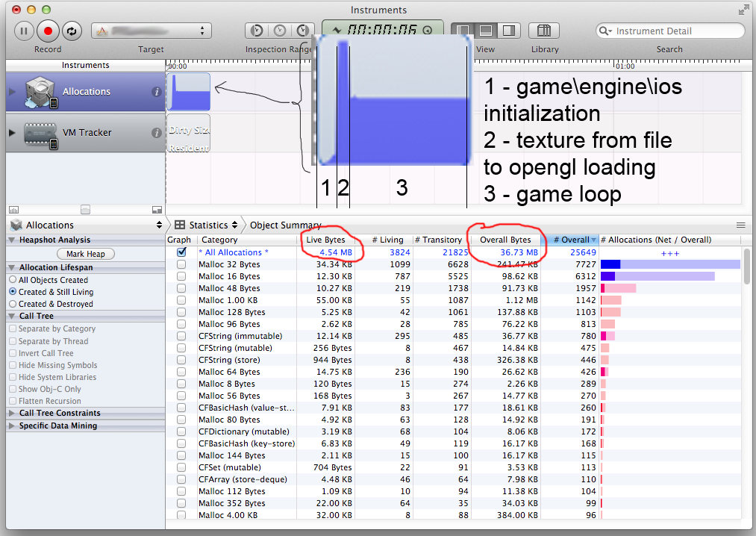Viewport: 756px width, 536px height.
Task: Click the Overall Bytes column header
Action: click(x=505, y=240)
